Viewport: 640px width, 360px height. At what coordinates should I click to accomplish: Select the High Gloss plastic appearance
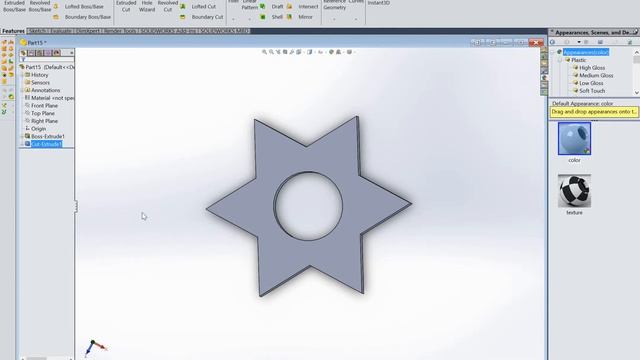[x=589, y=68]
